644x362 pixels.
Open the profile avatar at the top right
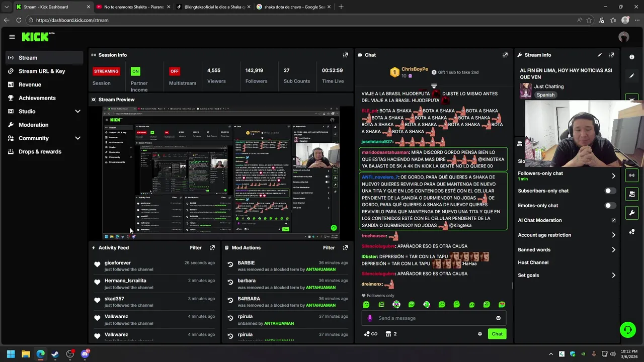624,37
